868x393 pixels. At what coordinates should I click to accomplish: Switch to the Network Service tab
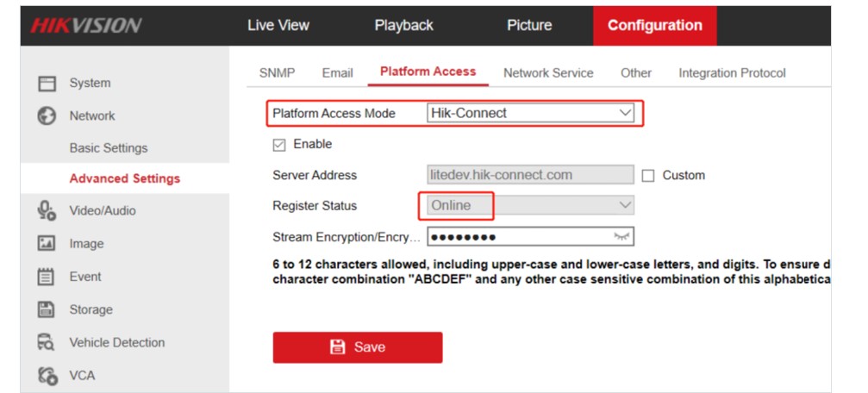(x=548, y=73)
